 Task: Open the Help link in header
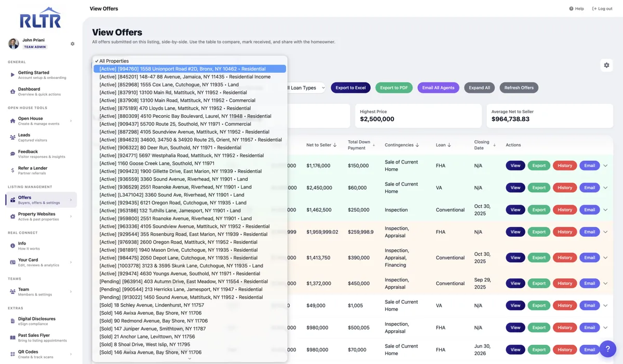pyautogui.click(x=576, y=9)
